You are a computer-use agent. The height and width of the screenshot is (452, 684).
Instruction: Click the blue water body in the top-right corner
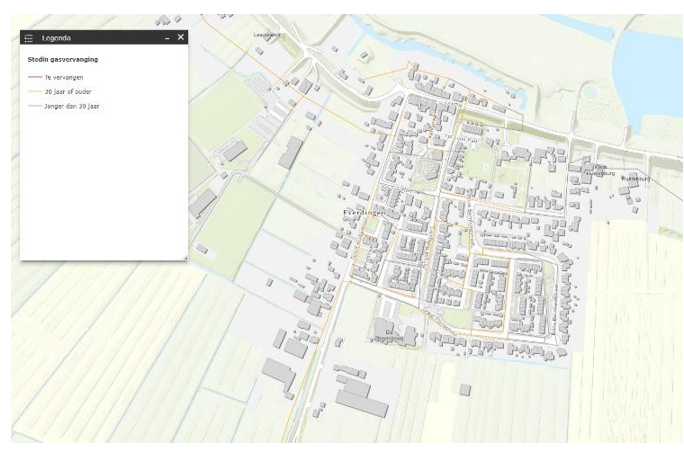(650, 50)
